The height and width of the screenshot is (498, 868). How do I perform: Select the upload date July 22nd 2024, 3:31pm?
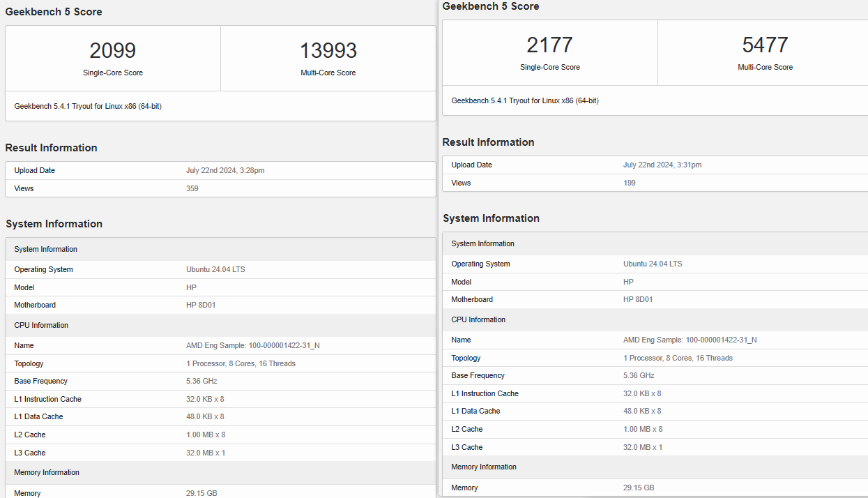662,165
